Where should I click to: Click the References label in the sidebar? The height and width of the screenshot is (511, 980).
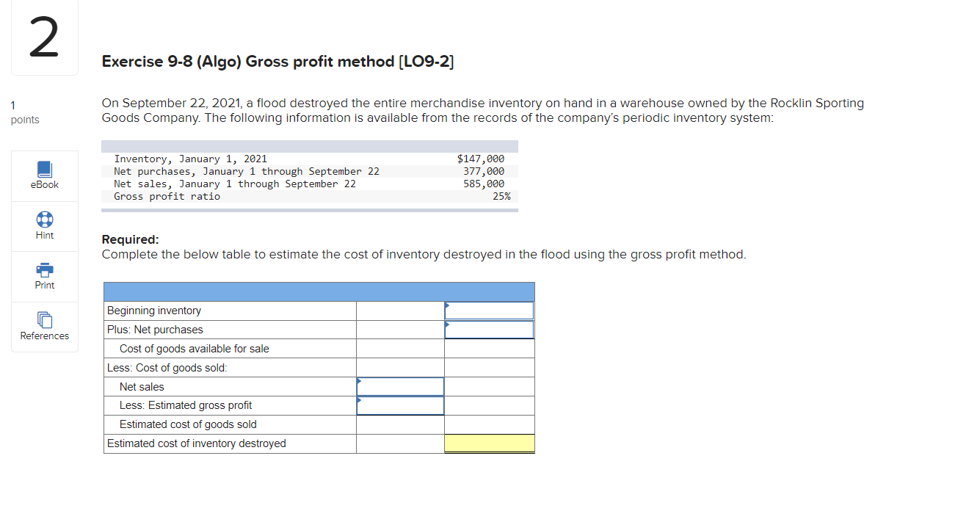click(x=44, y=336)
